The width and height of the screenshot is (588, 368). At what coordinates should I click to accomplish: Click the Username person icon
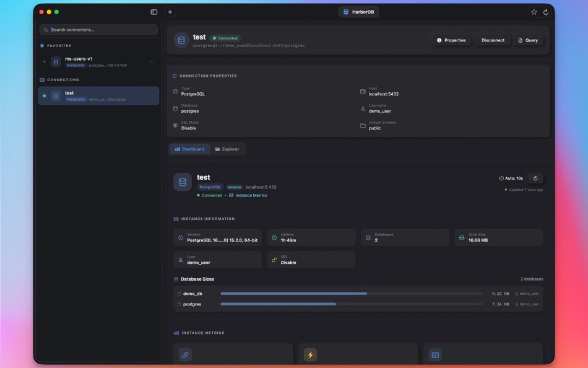[x=363, y=108]
